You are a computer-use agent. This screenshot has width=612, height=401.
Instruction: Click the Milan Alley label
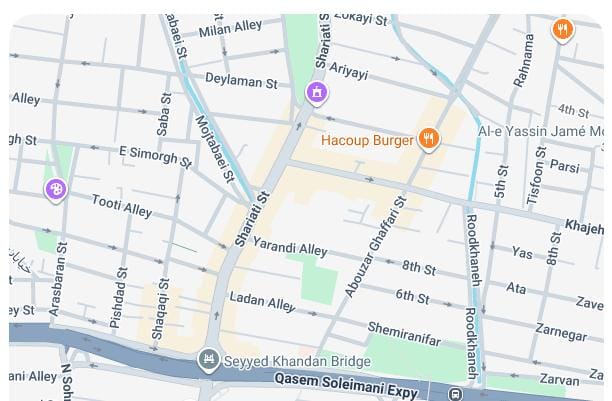[x=230, y=29]
